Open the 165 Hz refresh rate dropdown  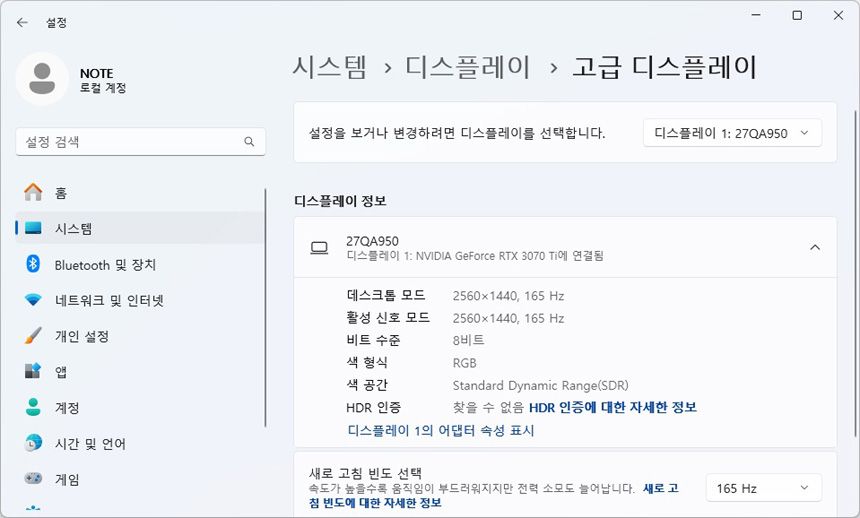[763, 488]
